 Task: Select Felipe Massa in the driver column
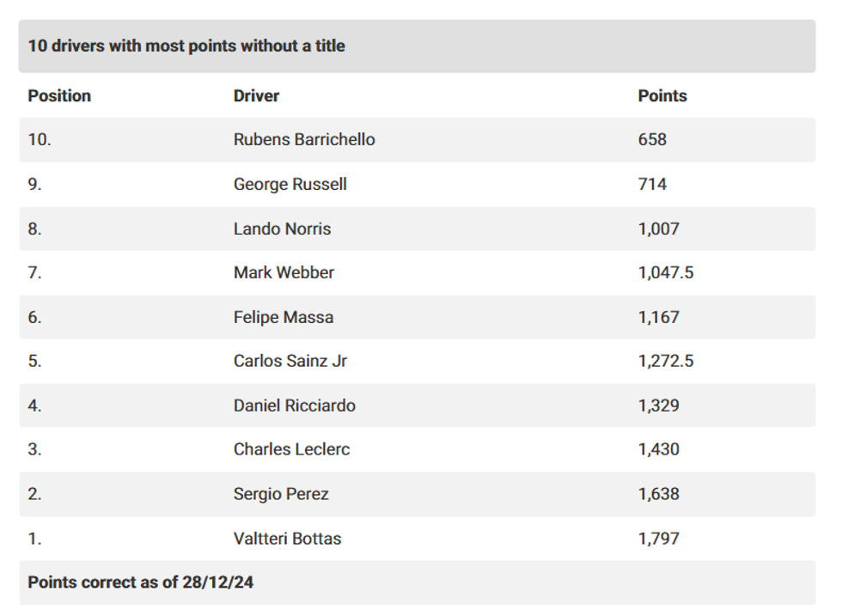[x=284, y=318]
